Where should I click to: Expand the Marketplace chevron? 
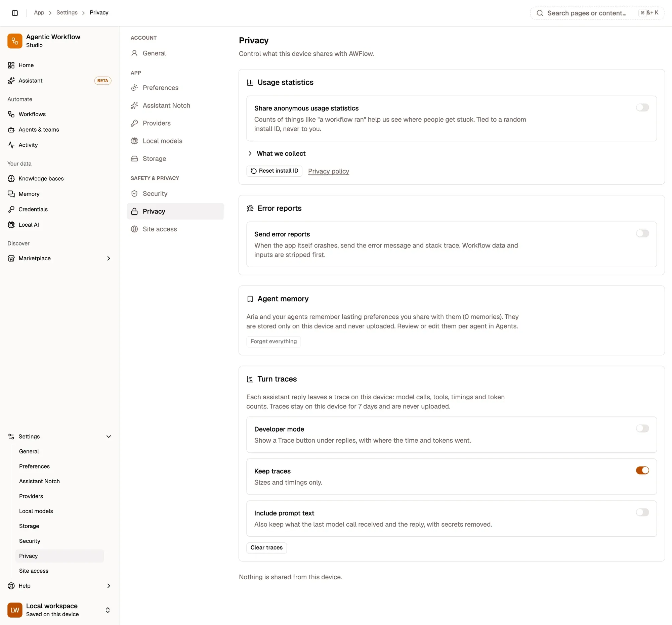point(109,259)
